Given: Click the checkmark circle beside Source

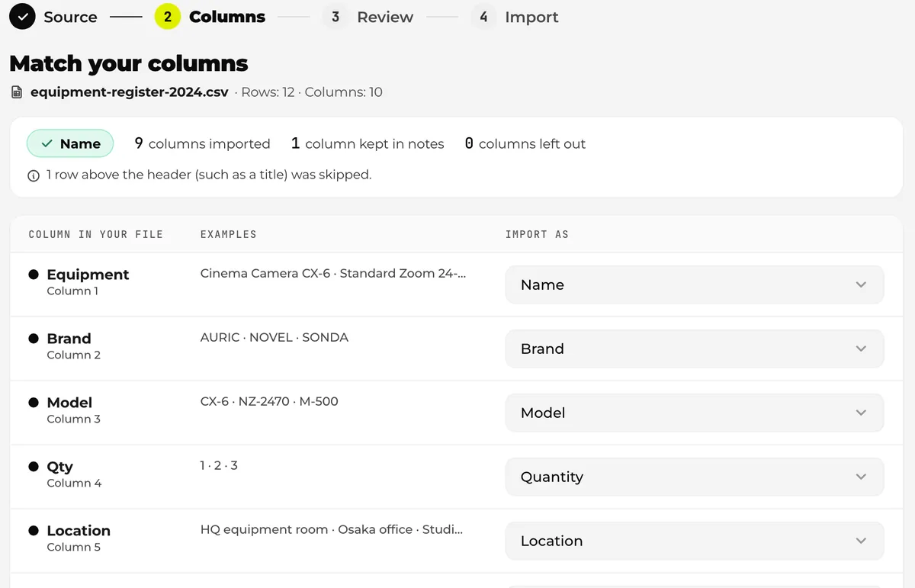Looking at the screenshot, I should tap(22, 17).
